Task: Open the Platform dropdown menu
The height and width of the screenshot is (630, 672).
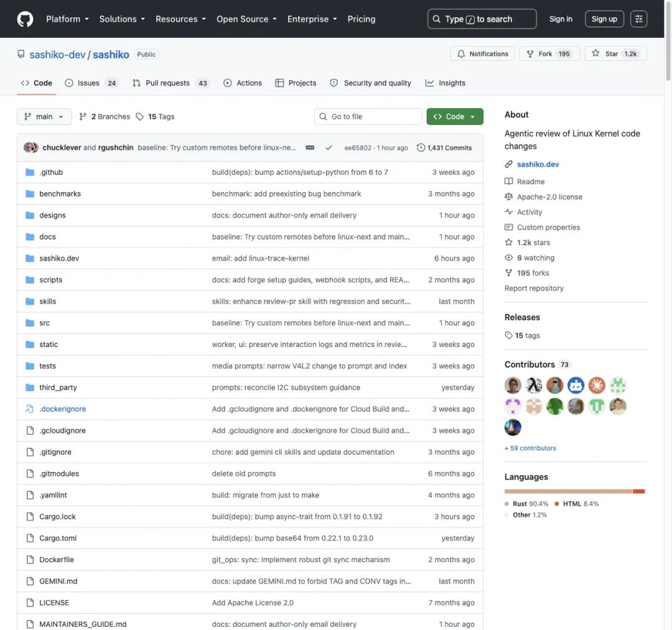Action: [67, 19]
